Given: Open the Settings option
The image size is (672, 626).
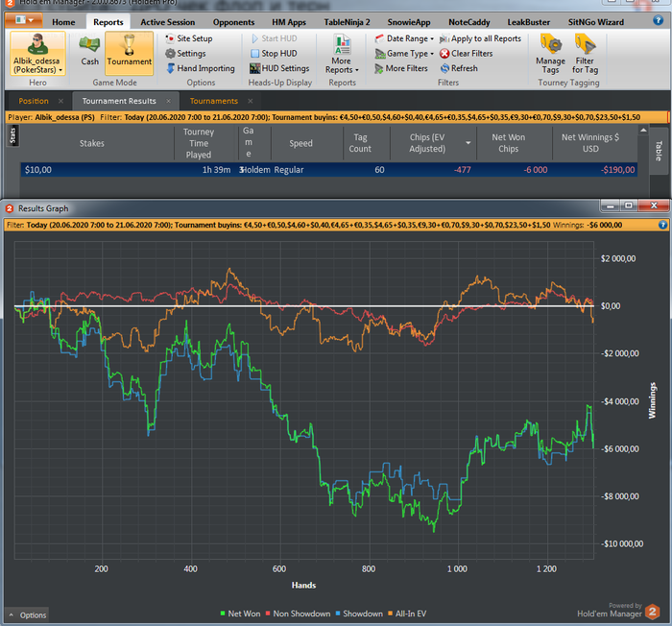Looking at the screenshot, I should [185, 54].
